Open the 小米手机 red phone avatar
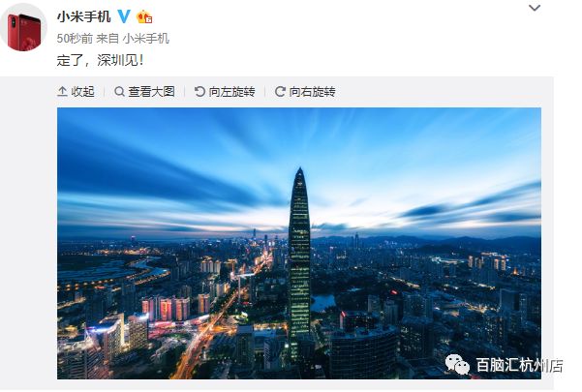The height and width of the screenshot is (392, 582). (x=24, y=28)
